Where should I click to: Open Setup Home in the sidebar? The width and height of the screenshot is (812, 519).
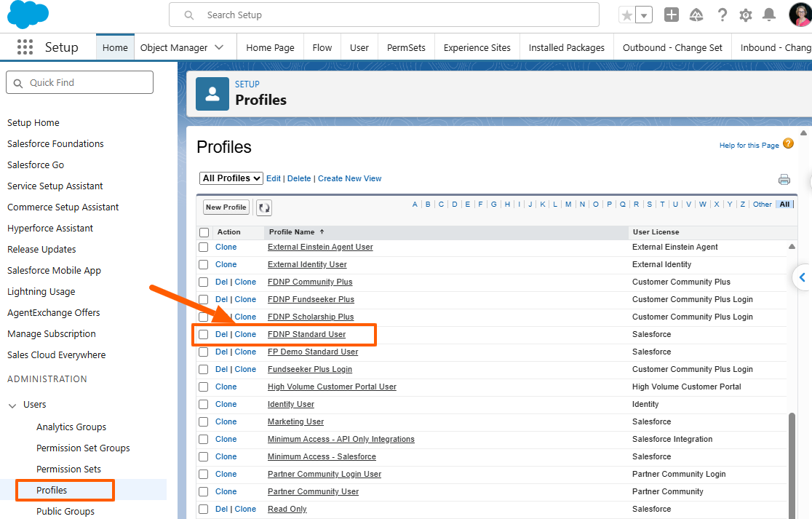coord(33,123)
